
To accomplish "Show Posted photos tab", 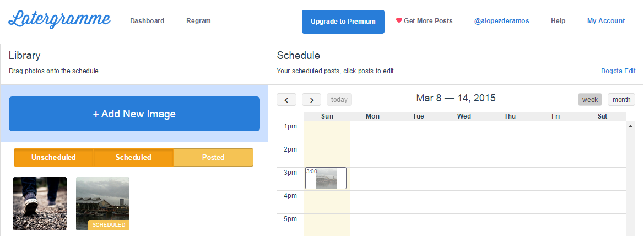I will 213,157.
